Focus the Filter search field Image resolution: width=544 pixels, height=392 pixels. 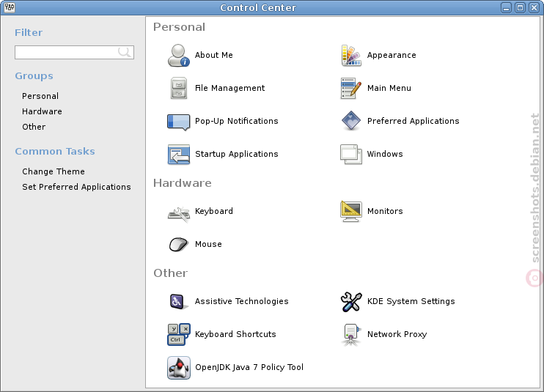point(74,52)
